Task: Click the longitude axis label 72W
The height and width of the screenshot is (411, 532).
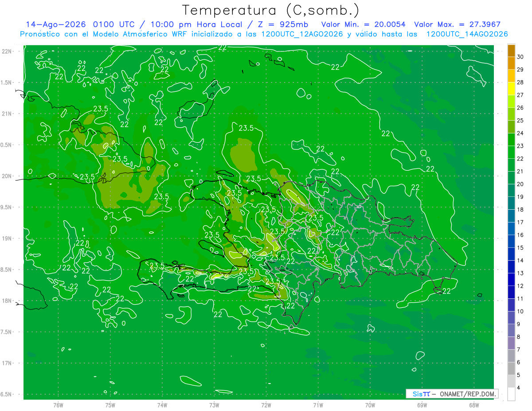Action: (x=266, y=405)
